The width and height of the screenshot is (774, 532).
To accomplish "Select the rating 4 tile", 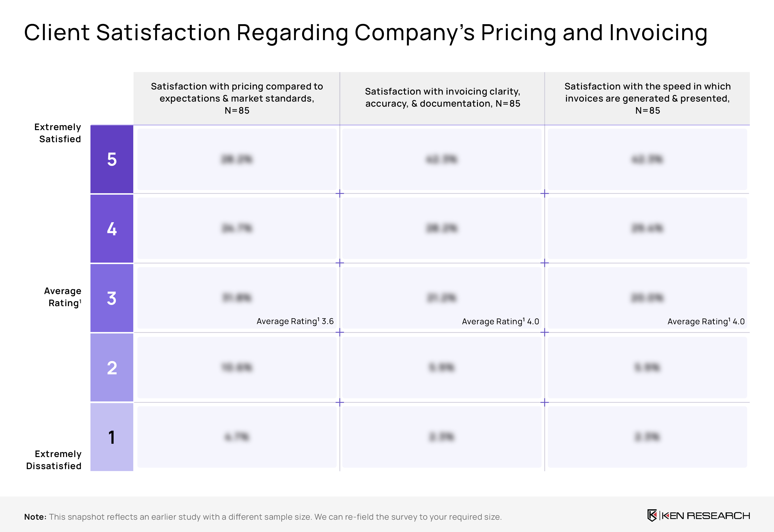I will coord(112,229).
